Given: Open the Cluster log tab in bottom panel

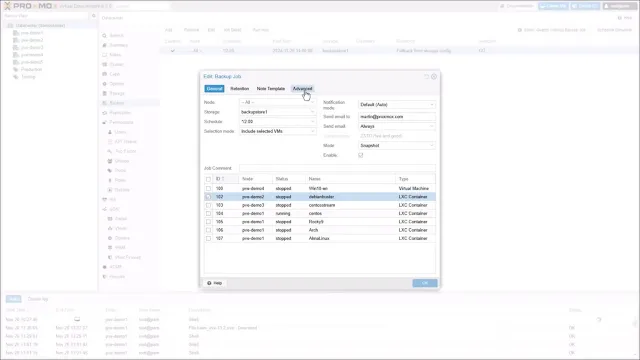Looking at the screenshot, I should click(38, 299).
